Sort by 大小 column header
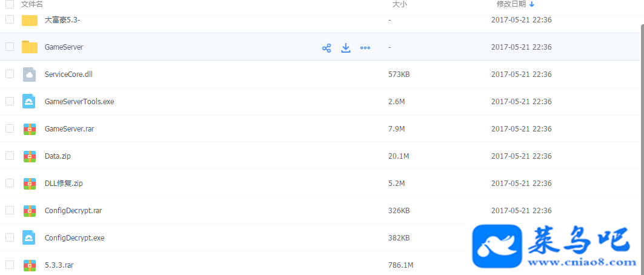The height and width of the screenshot is (275, 644). pos(399,4)
